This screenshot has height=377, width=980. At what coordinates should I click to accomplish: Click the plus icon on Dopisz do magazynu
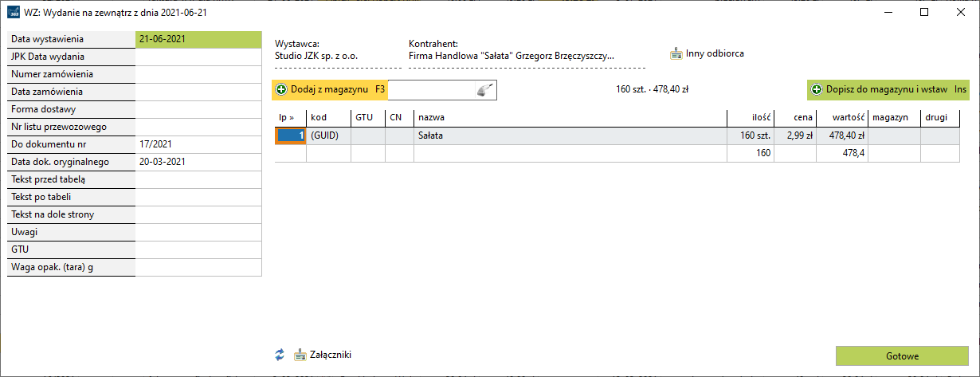(x=817, y=90)
